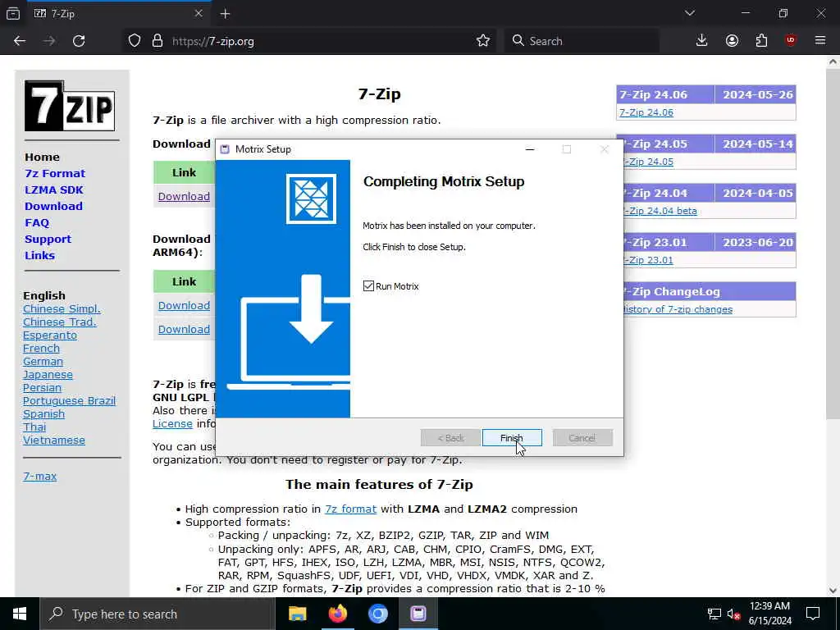The height and width of the screenshot is (630, 840).
Task: Switch language to Chinese Simpl.
Action: pos(62,309)
